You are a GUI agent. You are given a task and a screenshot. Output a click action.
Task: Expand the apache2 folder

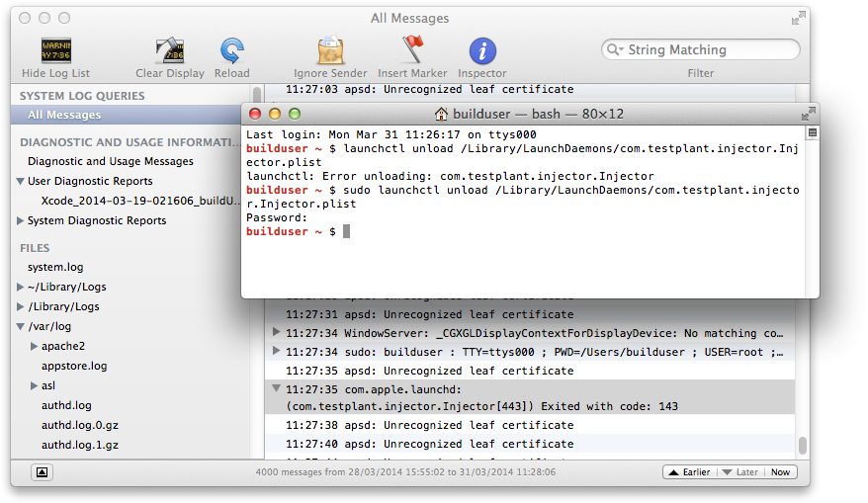(x=35, y=347)
